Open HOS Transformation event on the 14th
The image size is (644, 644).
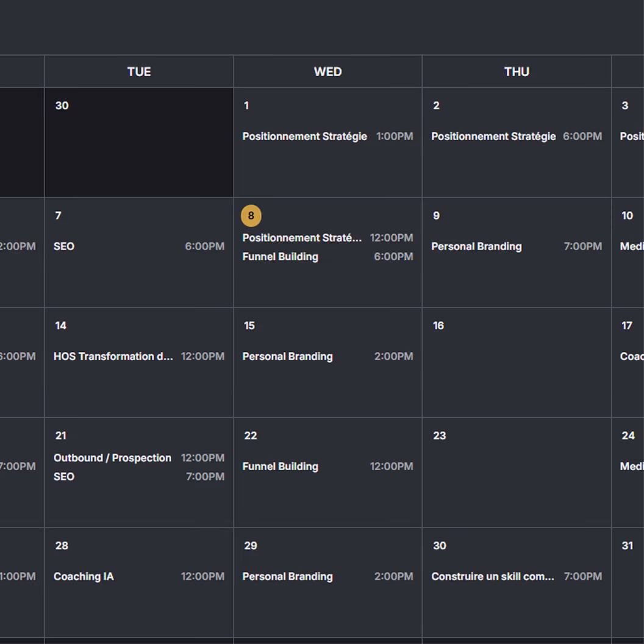coord(139,357)
